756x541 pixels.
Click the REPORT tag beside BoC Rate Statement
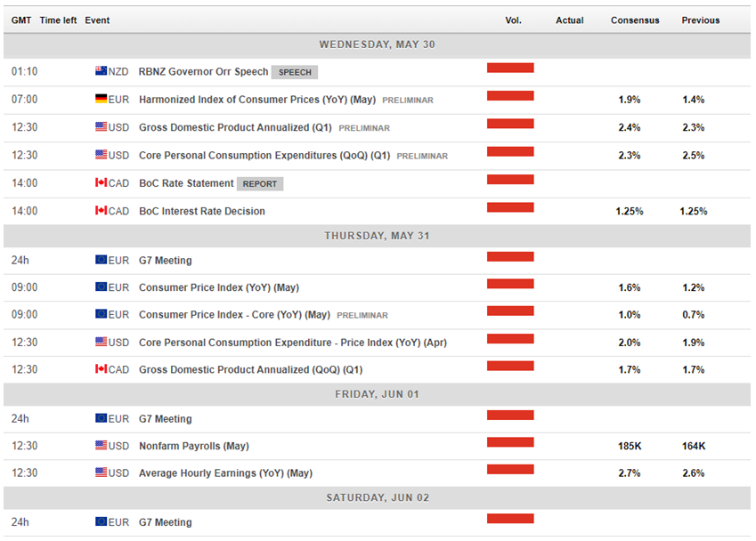coord(260,184)
